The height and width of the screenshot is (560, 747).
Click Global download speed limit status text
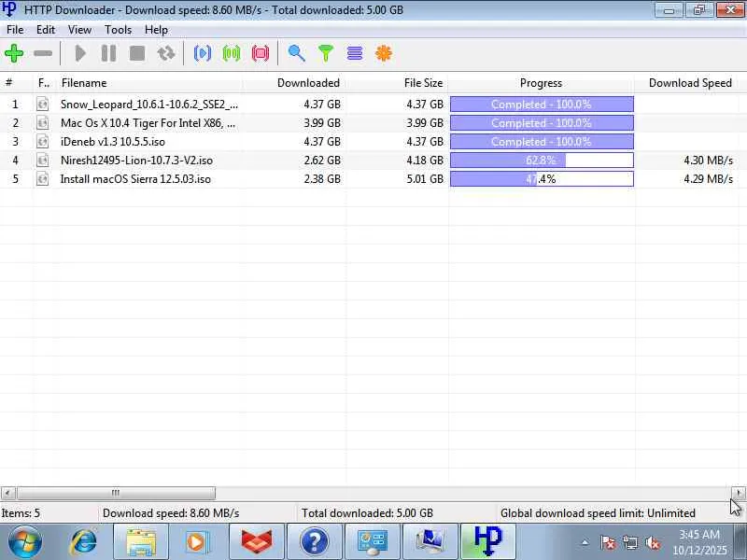[598, 513]
